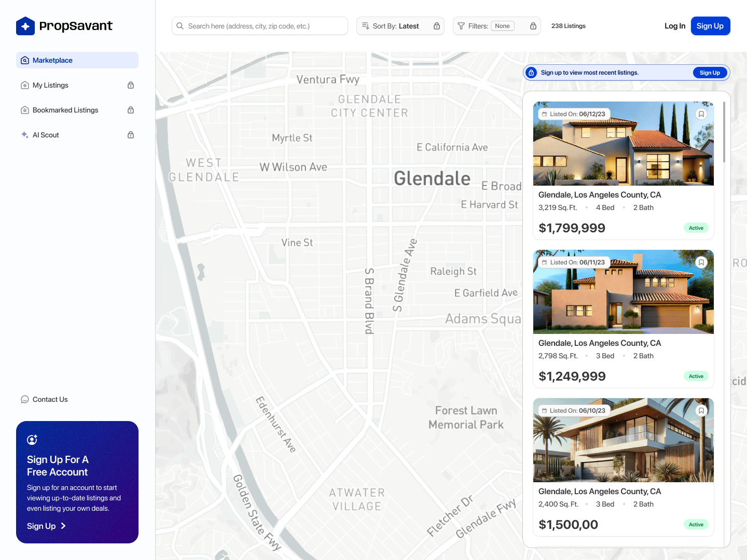Click the 238 Listings count text
Screen dimensions: 747x560
(569, 26)
